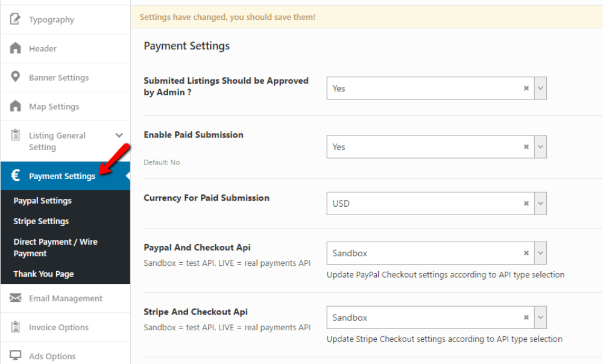Screen dimensions: 603x364
Task: Select the Payment Settings euro icon
Action: pyautogui.click(x=14, y=175)
